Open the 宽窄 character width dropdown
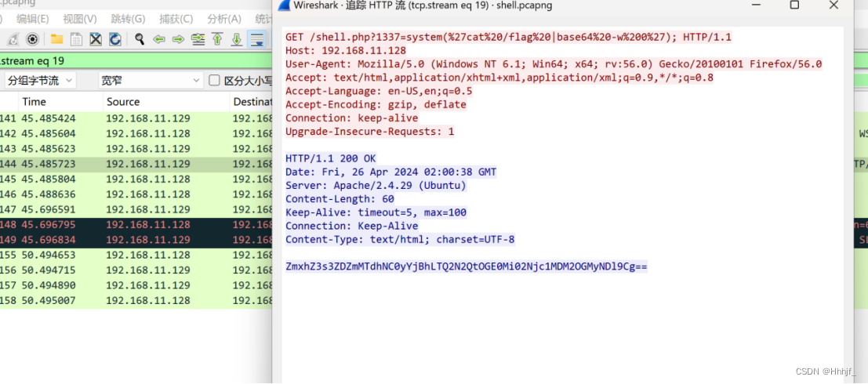Image resolution: width=868 pixels, height=384 pixels. click(x=151, y=81)
